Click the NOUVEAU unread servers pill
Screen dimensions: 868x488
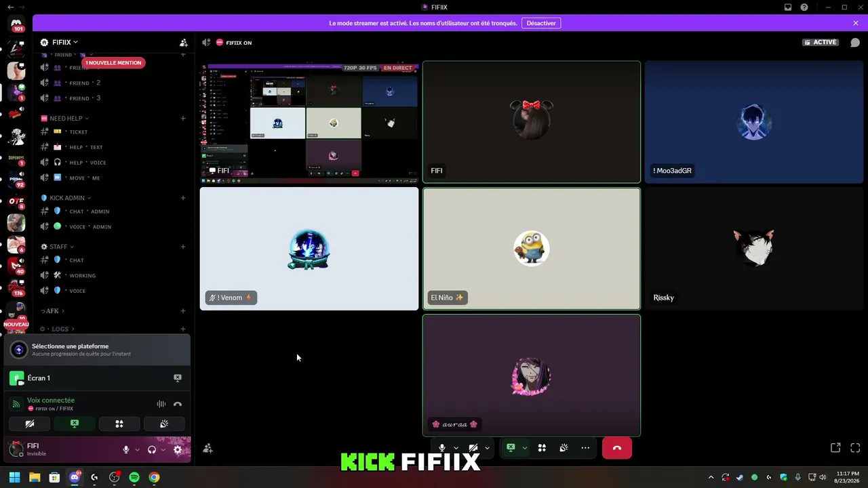coord(16,325)
